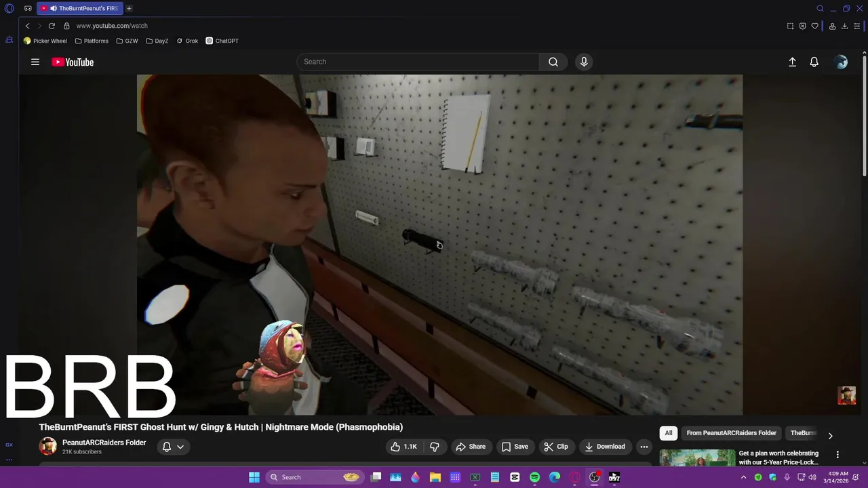This screenshot has width=868, height=488.
Task: Open Spotify from the taskbar
Action: [534, 477]
